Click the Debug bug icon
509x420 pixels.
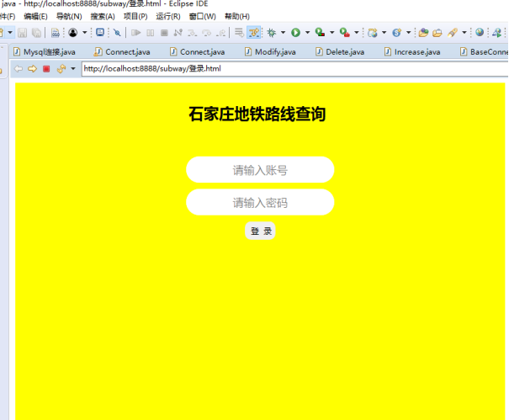point(272,33)
